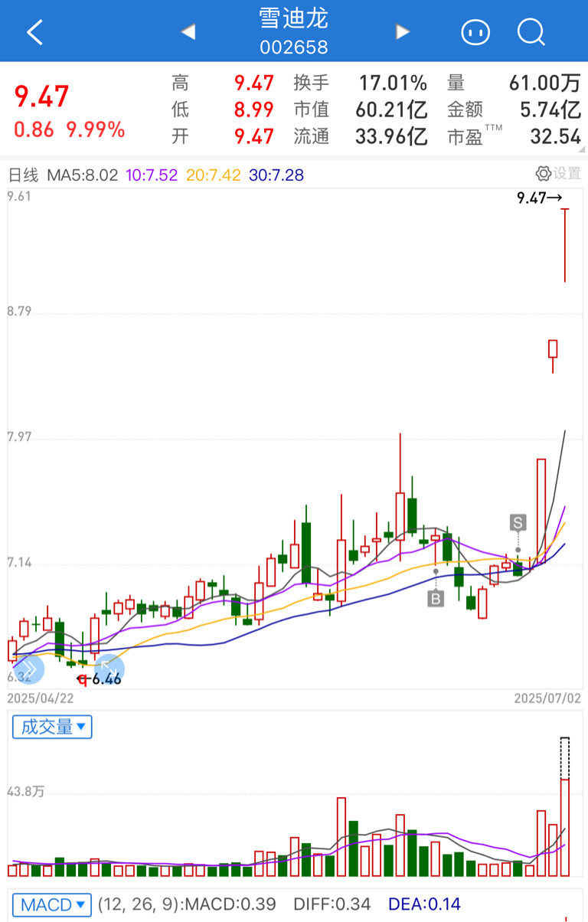Viewport: 588px width, 922px height.
Task: Tap the 9.47→ high price marker
Action: point(540,198)
